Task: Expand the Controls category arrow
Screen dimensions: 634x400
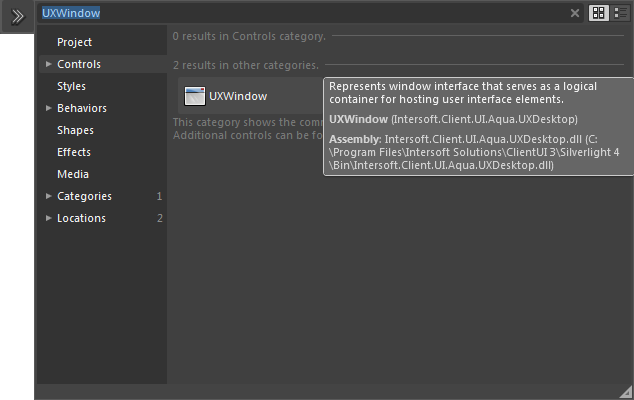Action: 49,64
